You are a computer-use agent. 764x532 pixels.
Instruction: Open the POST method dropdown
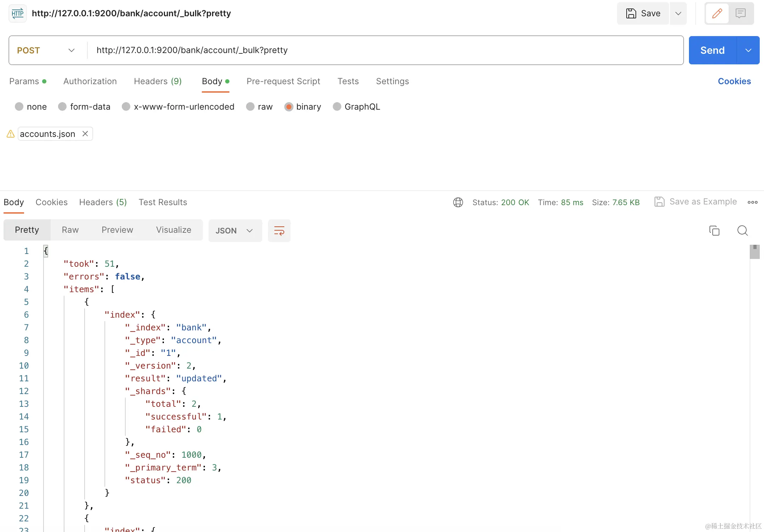tap(46, 50)
